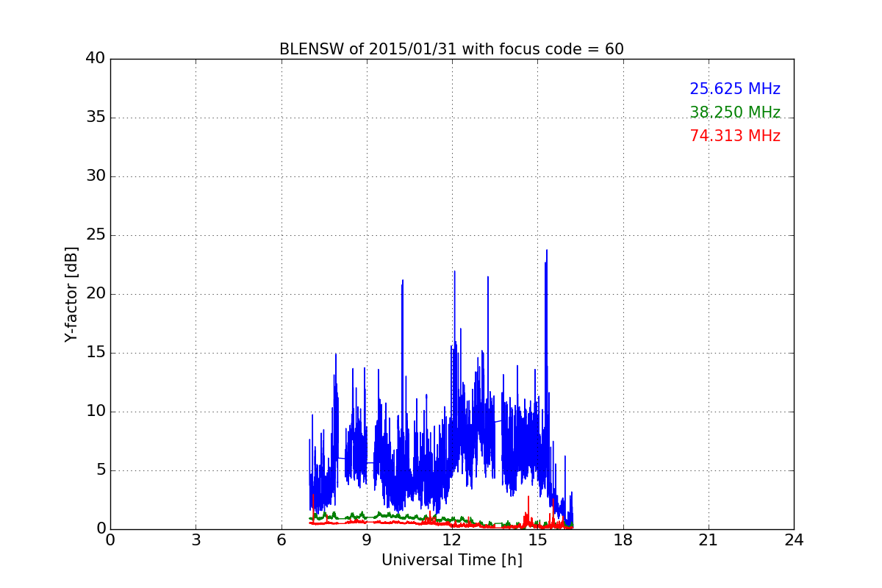Click the y-axis tick label 10
This screenshot has width=882, height=588.
[96, 412]
